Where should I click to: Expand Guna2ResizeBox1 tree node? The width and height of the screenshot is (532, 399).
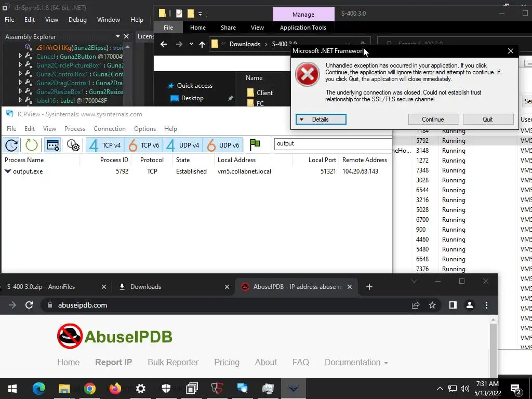pyautogui.click(x=20, y=91)
